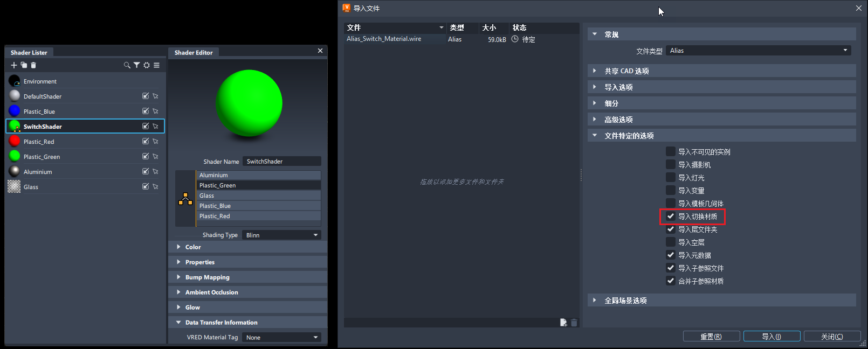
Task: Enable 导入摄影机 checkbox
Action: tap(671, 164)
